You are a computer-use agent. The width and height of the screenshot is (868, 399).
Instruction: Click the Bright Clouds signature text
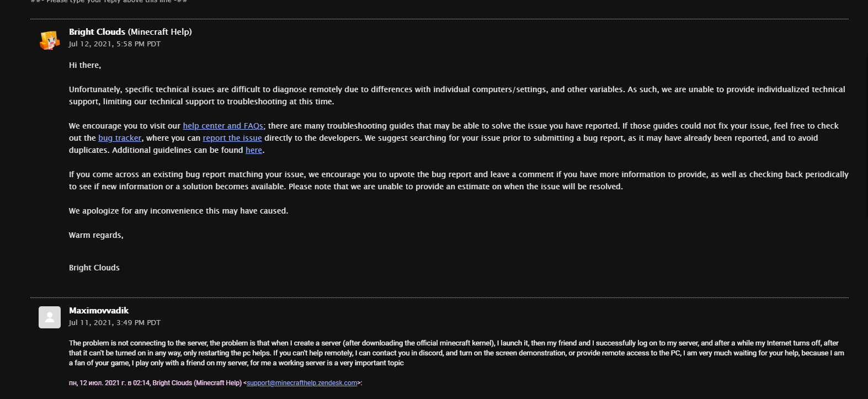[94, 268]
